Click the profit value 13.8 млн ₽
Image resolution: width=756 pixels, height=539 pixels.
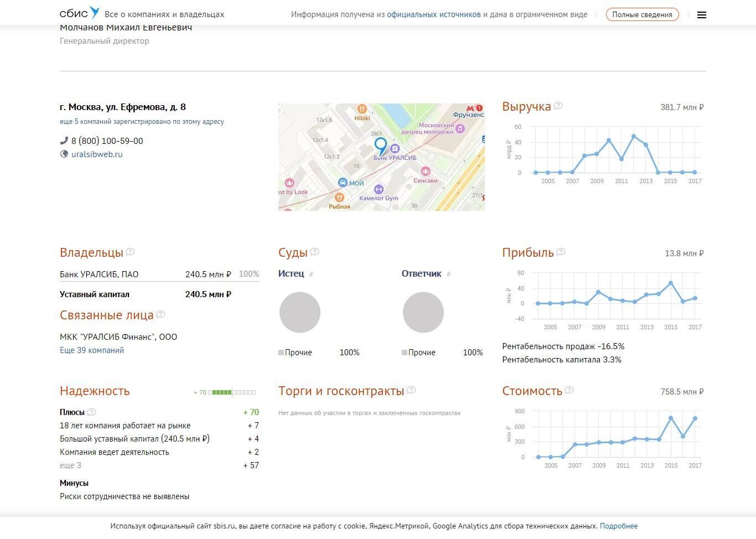[x=685, y=253]
